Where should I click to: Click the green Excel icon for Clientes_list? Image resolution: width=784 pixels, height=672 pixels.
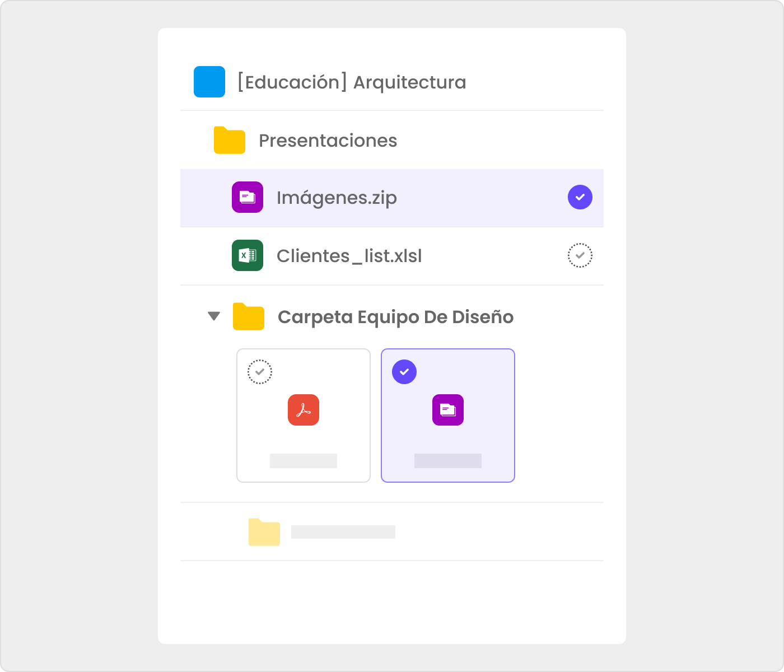(x=248, y=255)
